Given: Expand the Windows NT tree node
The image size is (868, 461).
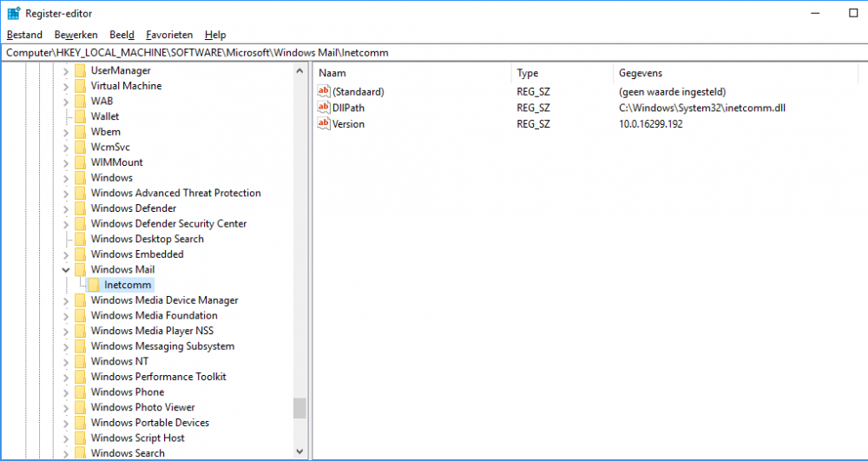Looking at the screenshot, I should click(66, 361).
